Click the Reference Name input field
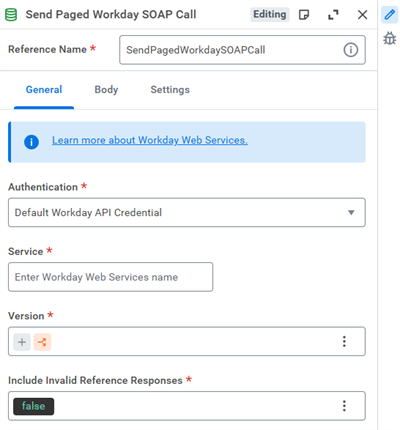This screenshot has width=400, height=430. point(242,50)
